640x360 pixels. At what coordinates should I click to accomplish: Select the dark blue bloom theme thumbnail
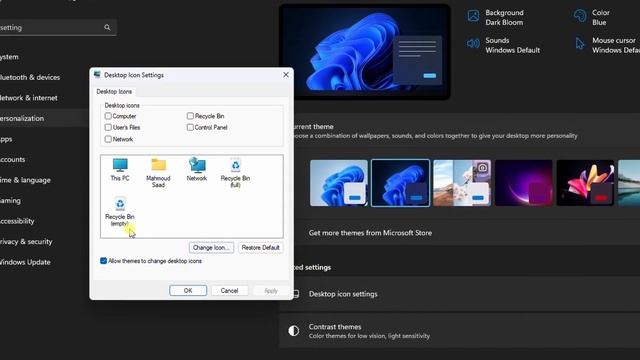[x=400, y=183]
